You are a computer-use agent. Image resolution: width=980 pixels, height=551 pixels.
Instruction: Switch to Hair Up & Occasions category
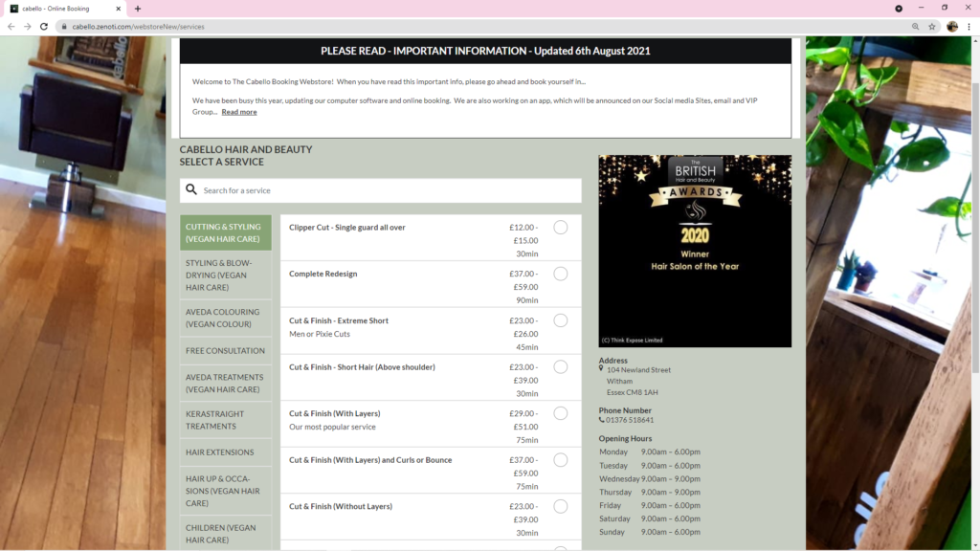tap(226, 491)
